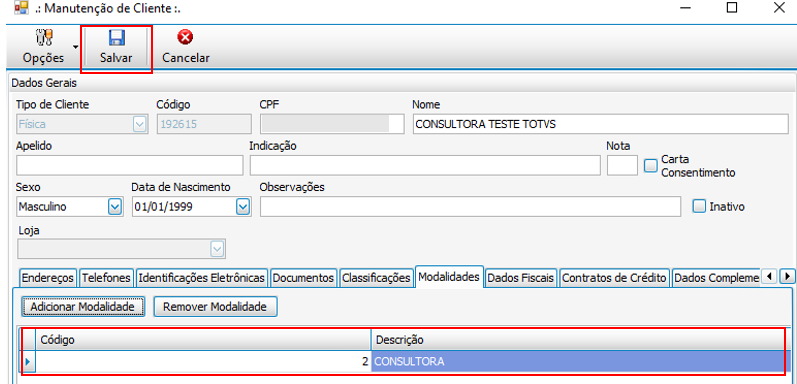
Task: Select the Modalidades tab
Action: coord(449,277)
